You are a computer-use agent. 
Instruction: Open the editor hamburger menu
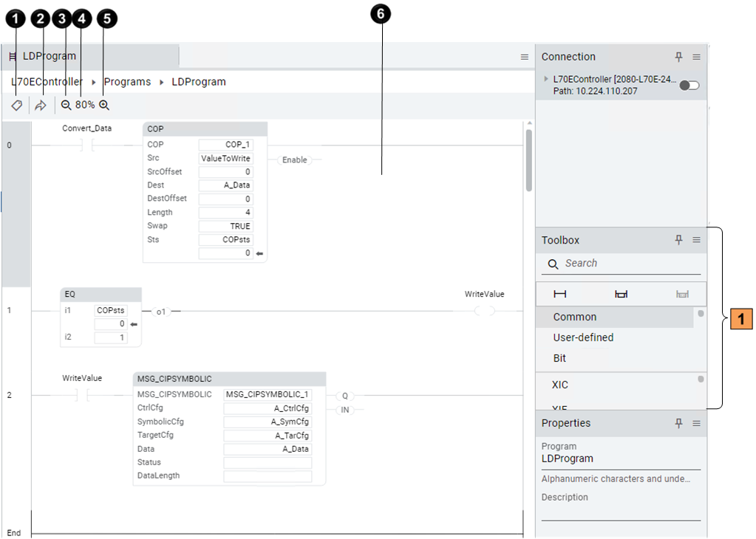point(524,57)
